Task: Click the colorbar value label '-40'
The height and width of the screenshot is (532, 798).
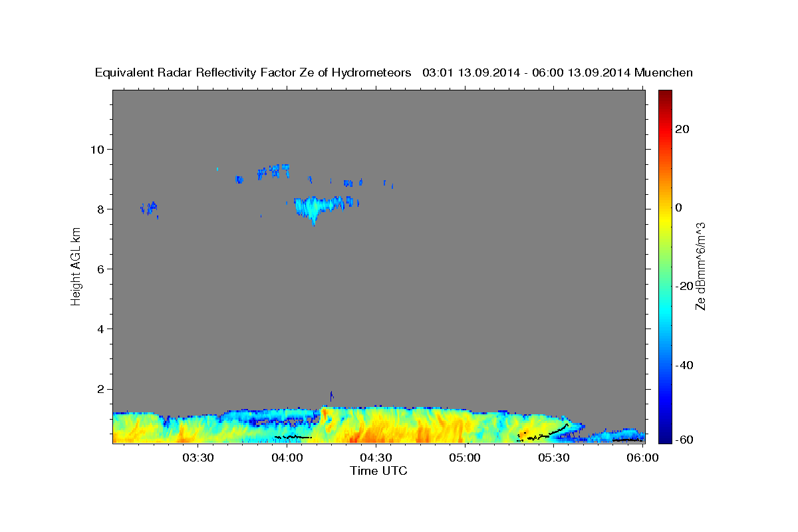Action: (x=683, y=365)
